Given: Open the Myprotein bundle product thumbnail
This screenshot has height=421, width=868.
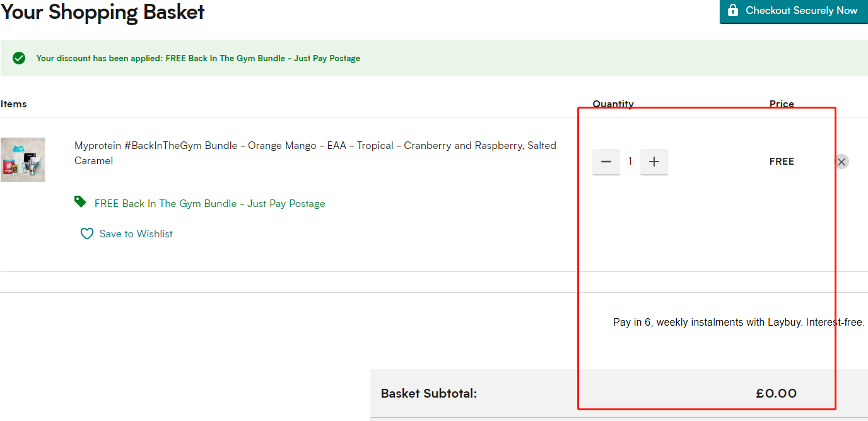Looking at the screenshot, I should [23, 160].
